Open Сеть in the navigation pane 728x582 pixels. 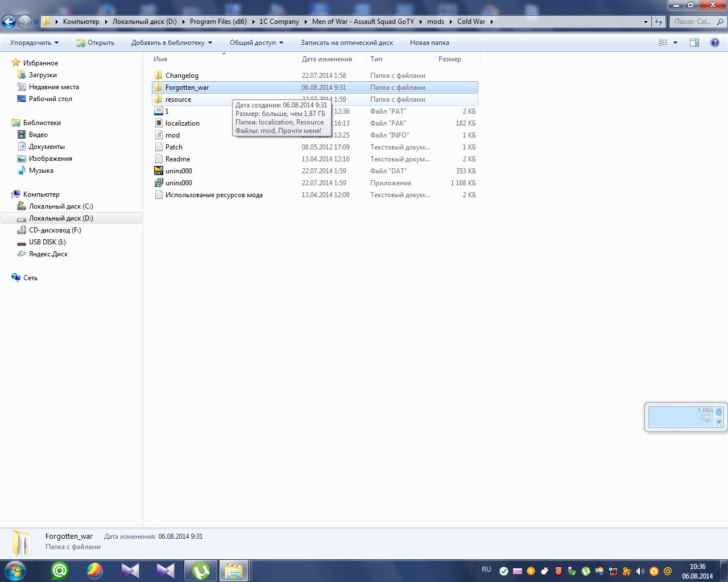pos(30,278)
